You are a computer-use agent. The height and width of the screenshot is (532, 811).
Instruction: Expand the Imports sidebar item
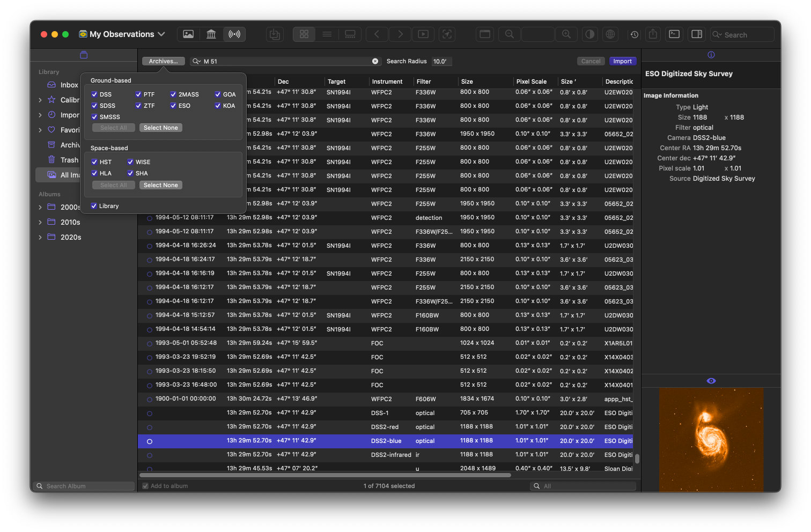(x=40, y=115)
